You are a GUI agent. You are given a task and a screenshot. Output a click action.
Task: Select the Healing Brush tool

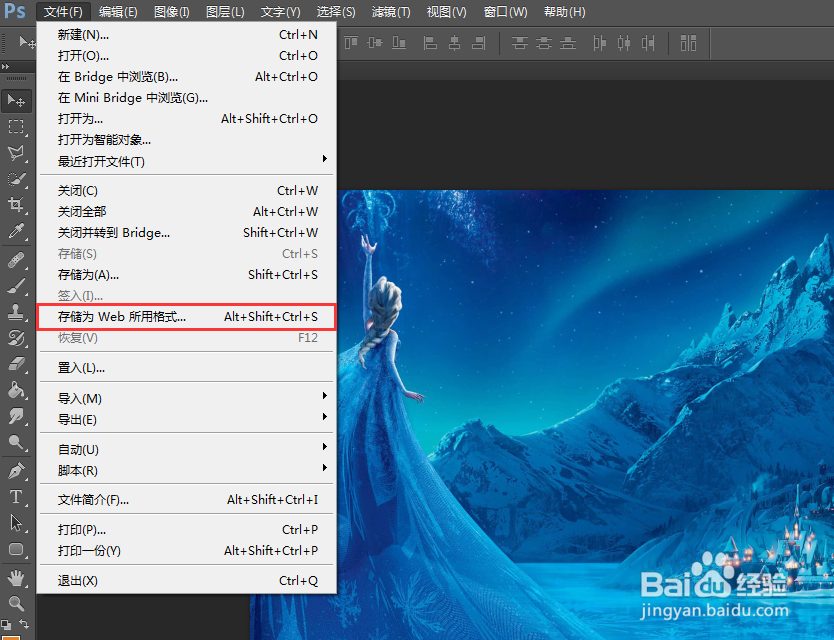16,260
